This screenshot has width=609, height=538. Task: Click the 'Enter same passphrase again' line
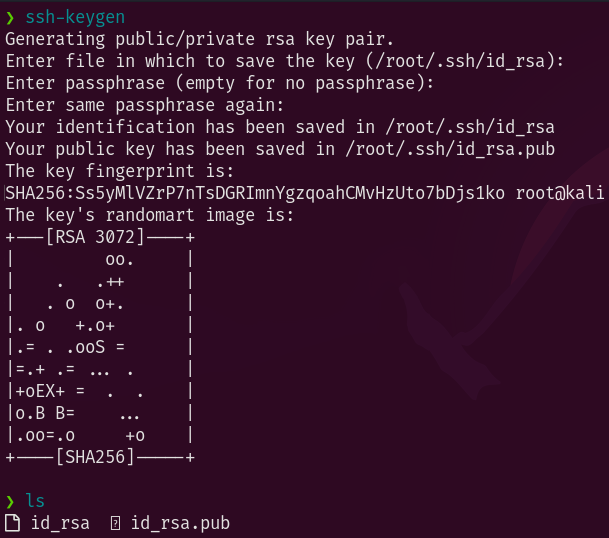pyautogui.click(x=144, y=105)
